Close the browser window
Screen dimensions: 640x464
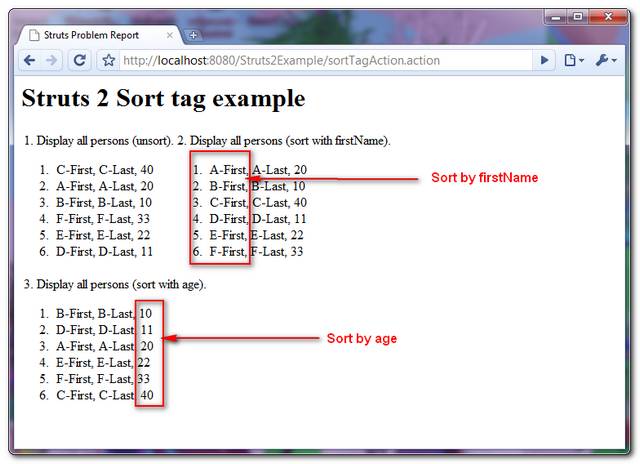click(x=608, y=17)
